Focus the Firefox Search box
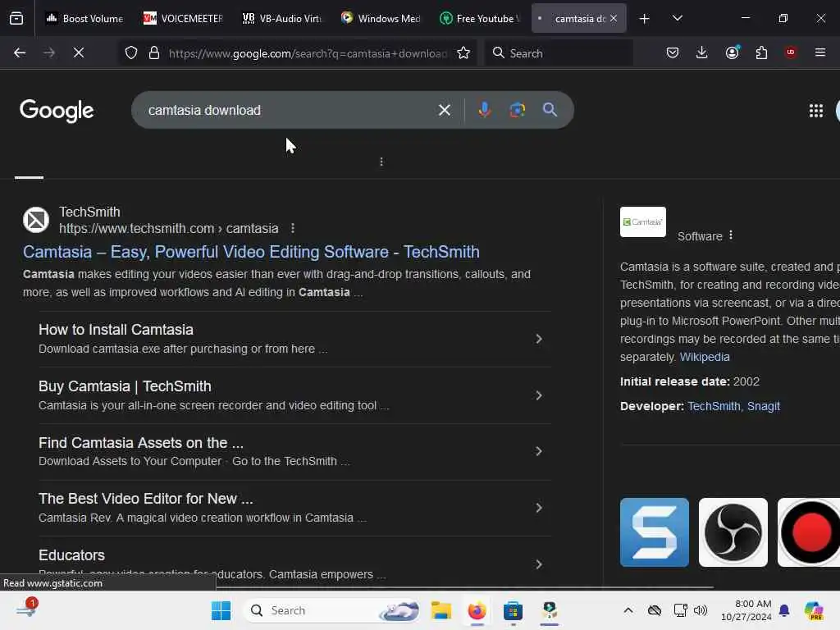The width and height of the screenshot is (840, 630). [x=559, y=53]
